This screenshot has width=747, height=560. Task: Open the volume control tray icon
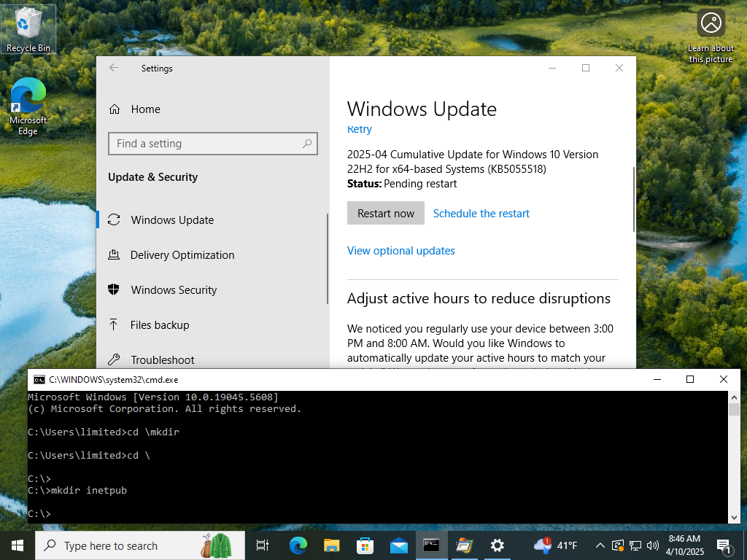pos(653,545)
